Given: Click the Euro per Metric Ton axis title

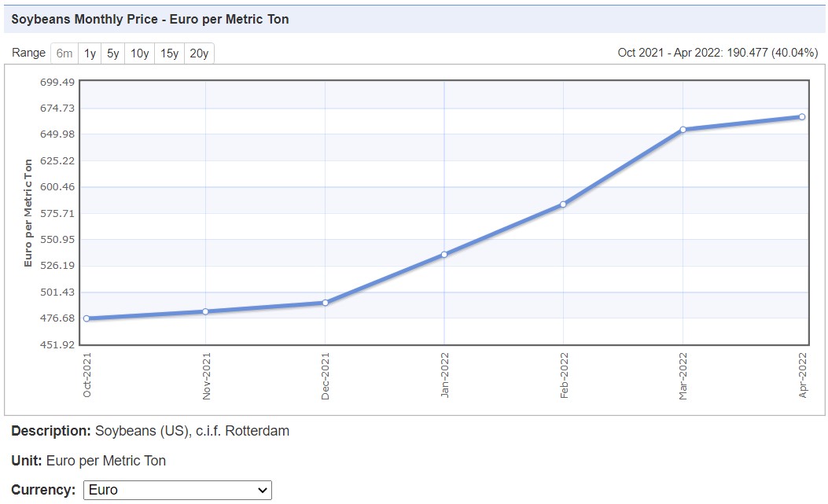Looking at the screenshot, I should [x=28, y=213].
